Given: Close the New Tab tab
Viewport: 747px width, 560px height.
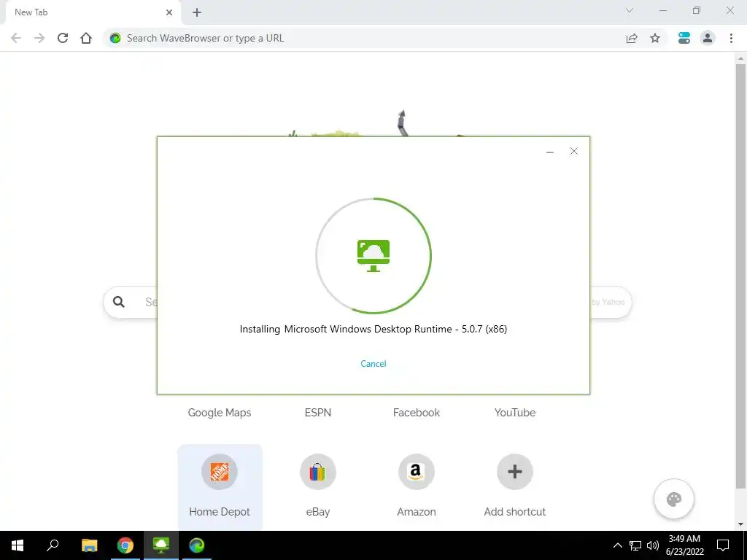Looking at the screenshot, I should coord(169,12).
